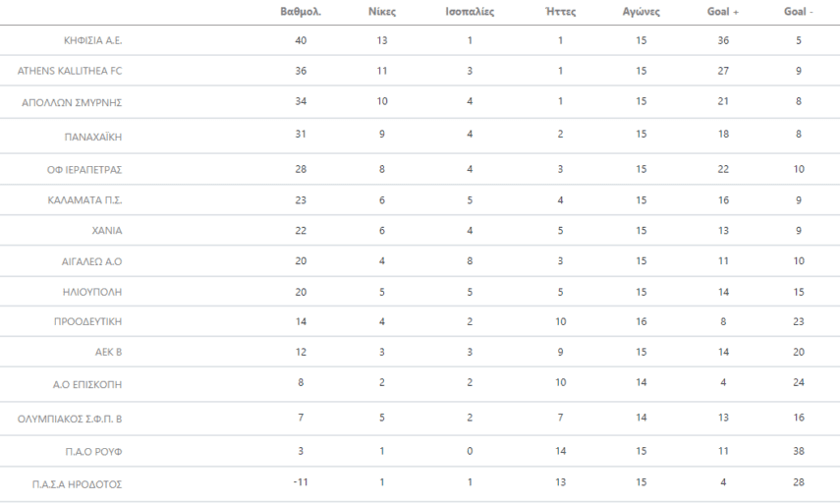Click the Βαθμολ. column header
The image size is (840, 504).
302,14
